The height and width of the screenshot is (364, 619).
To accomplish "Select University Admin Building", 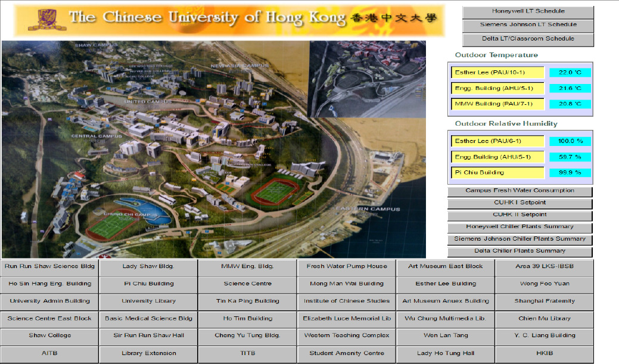I will pyautogui.click(x=49, y=303).
